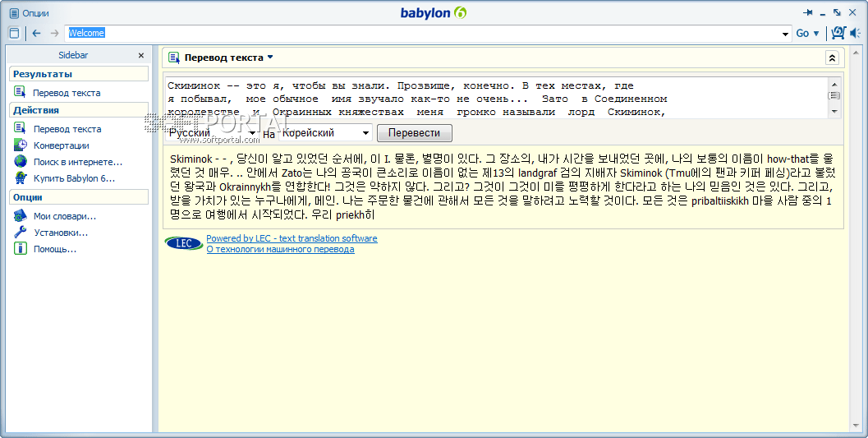Screen dimensions: 868x438
Task: Click the Действия section header
Action: [79, 109]
